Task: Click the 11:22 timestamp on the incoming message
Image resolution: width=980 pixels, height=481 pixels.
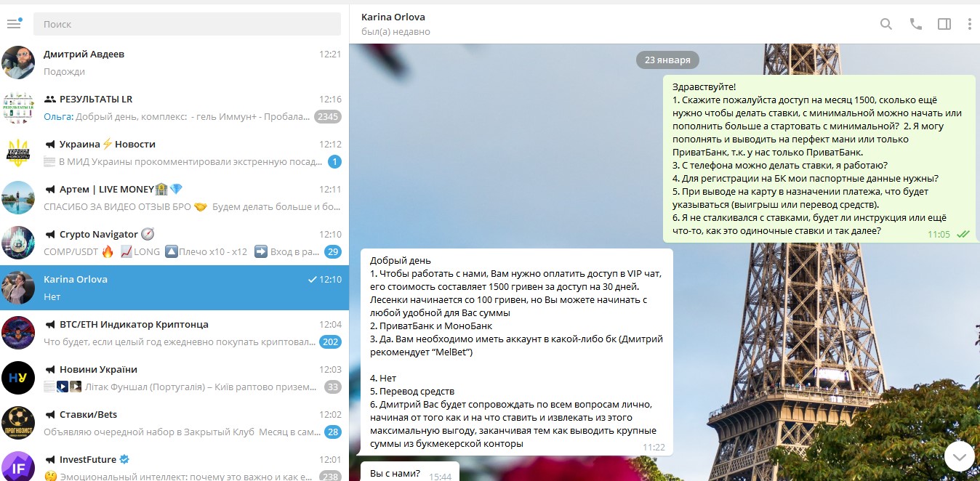Action: (654, 448)
